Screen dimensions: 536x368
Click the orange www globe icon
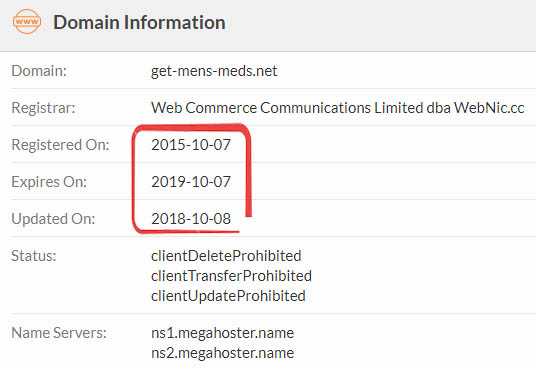(27, 22)
